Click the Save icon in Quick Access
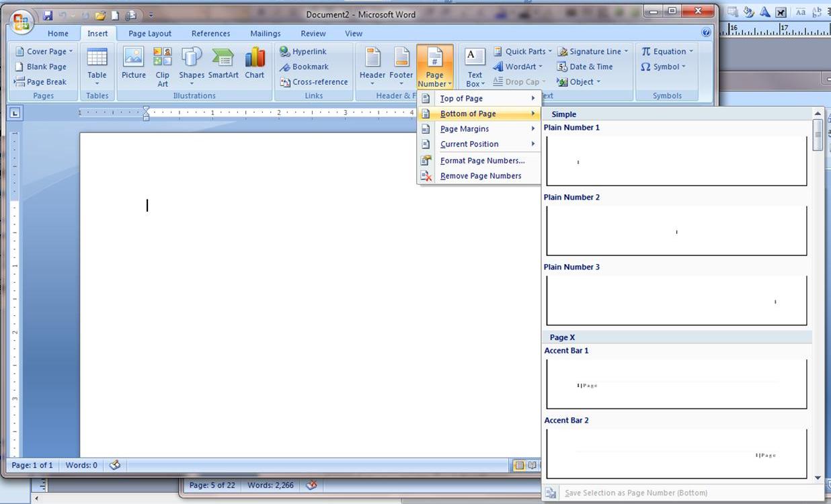 48,15
